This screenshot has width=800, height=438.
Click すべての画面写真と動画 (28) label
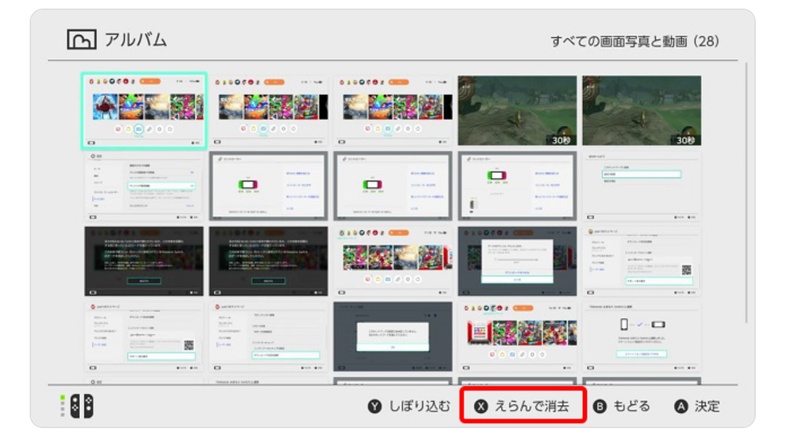coord(635,41)
